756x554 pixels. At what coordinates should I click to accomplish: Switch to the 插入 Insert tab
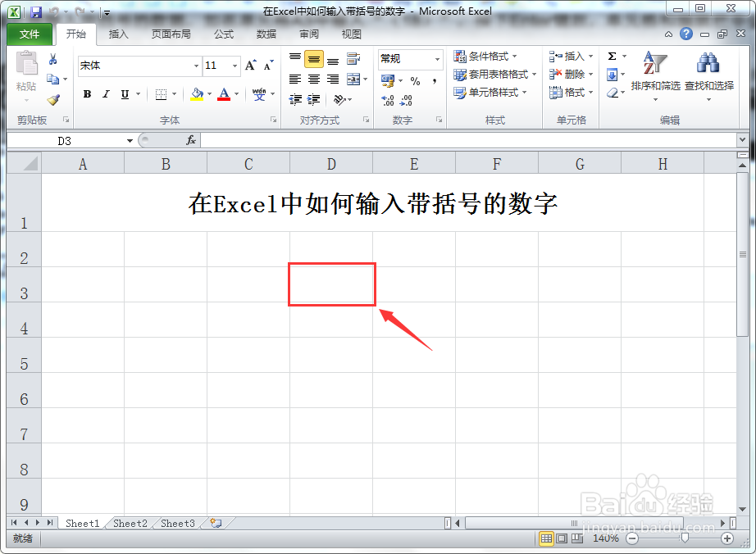[x=119, y=34]
